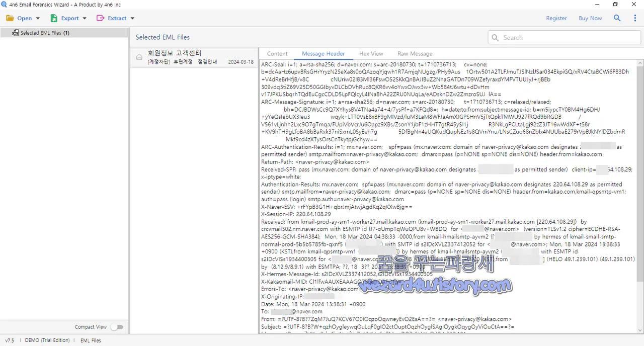Click the X-Session-IP: 220.64.108.29 line
The width and height of the screenshot is (644, 346).
(x=296, y=214)
